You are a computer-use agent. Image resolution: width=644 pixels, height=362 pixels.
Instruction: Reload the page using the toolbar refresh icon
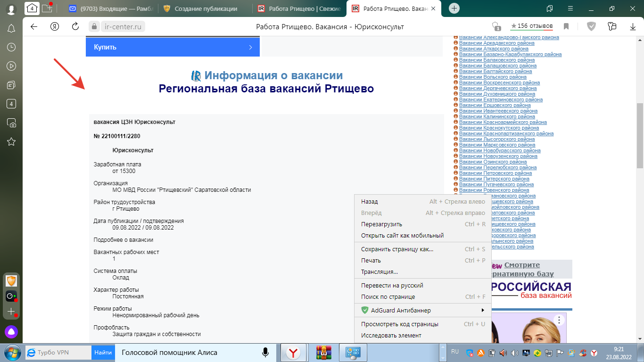(x=75, y=26)
